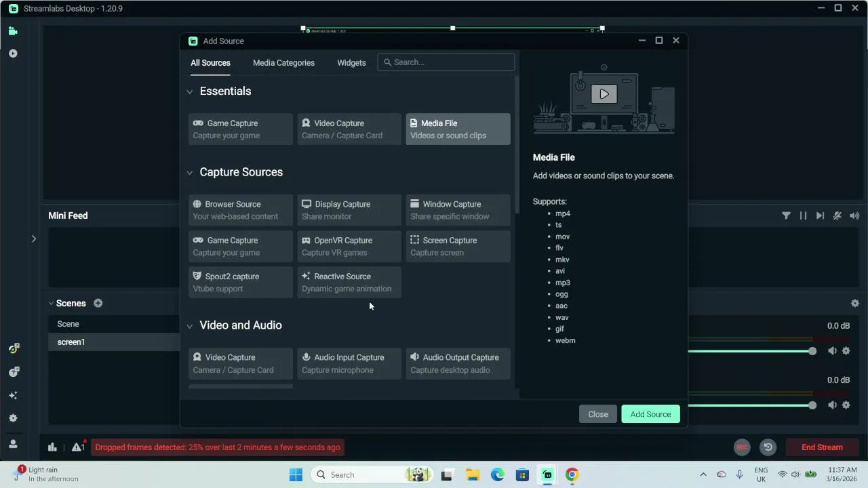This screenshot has width=868, height=488.
Task: Switch to Widgets tab
Action: (x=351, y=63)
